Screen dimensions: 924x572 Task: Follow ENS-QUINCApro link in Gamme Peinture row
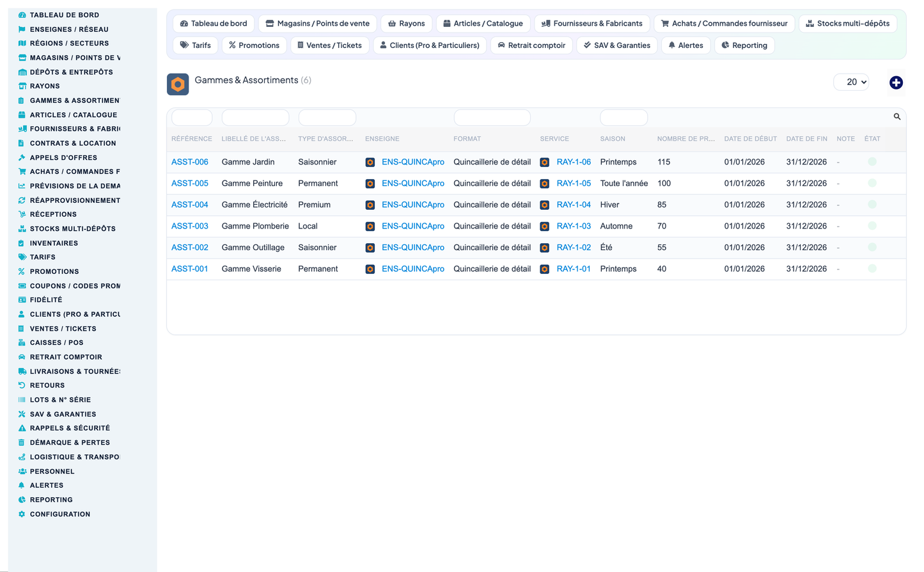tap(413, 183)
